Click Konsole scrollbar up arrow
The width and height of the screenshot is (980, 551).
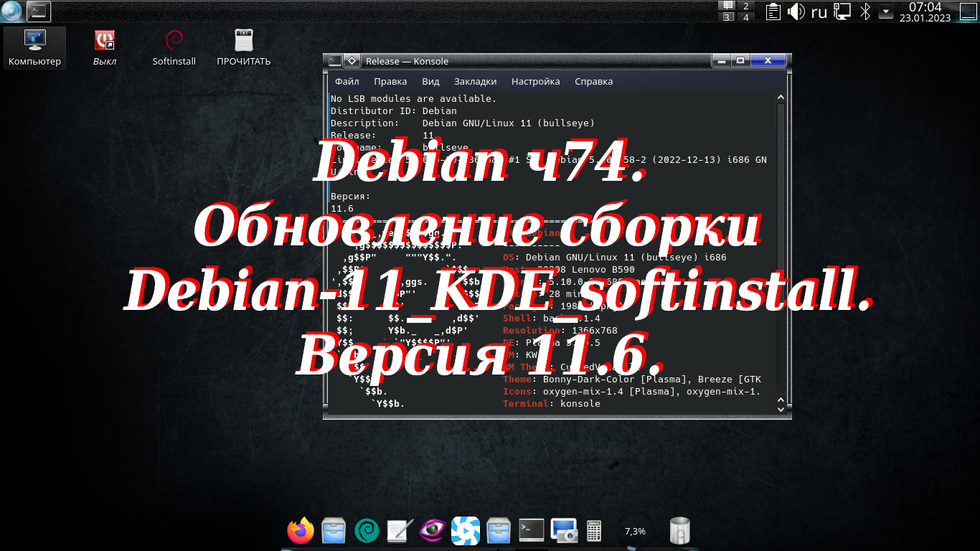[781, 97]
